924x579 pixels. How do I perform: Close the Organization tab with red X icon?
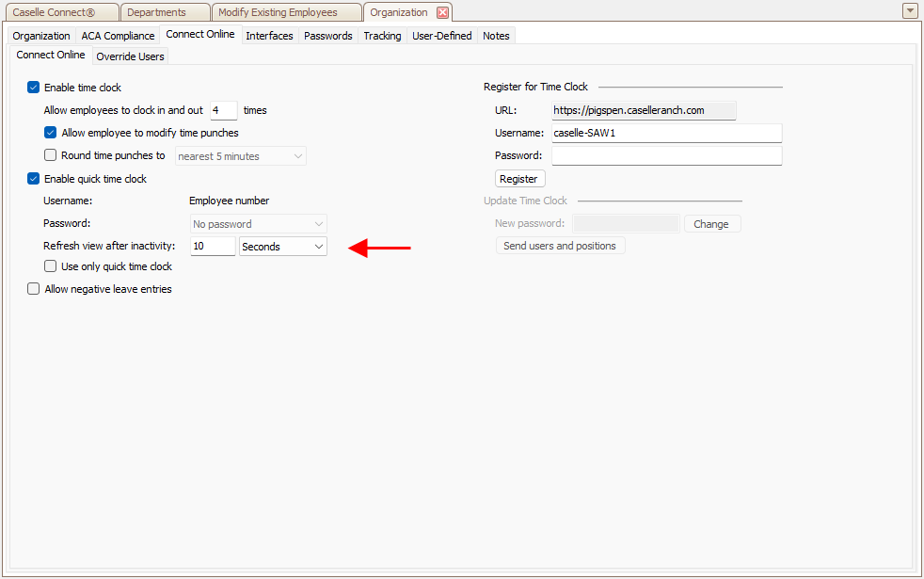(x=442, y=12)
